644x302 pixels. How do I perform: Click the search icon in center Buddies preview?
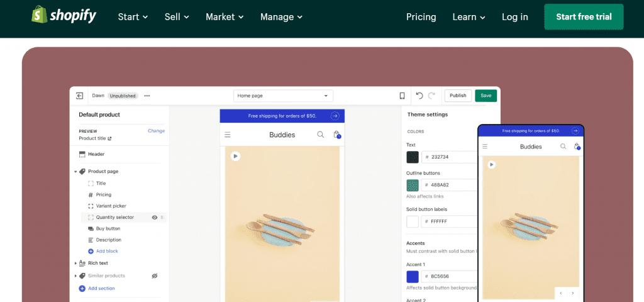tap(321, 134)
